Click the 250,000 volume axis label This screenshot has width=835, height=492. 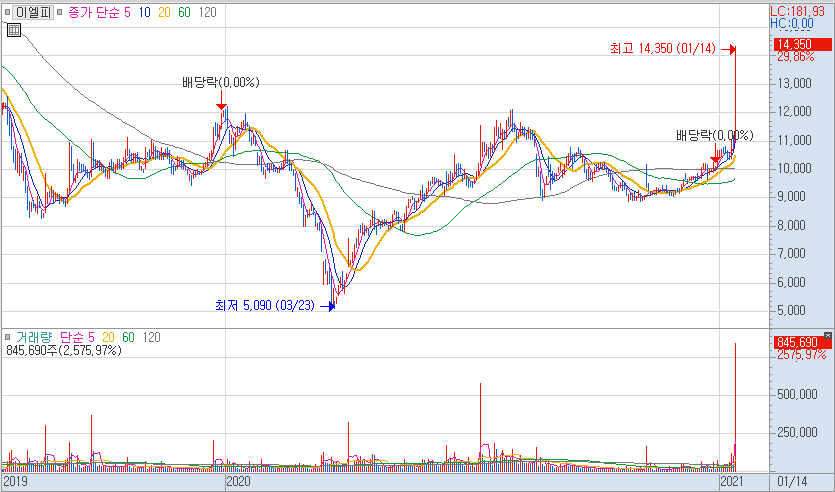pos(797,432)
